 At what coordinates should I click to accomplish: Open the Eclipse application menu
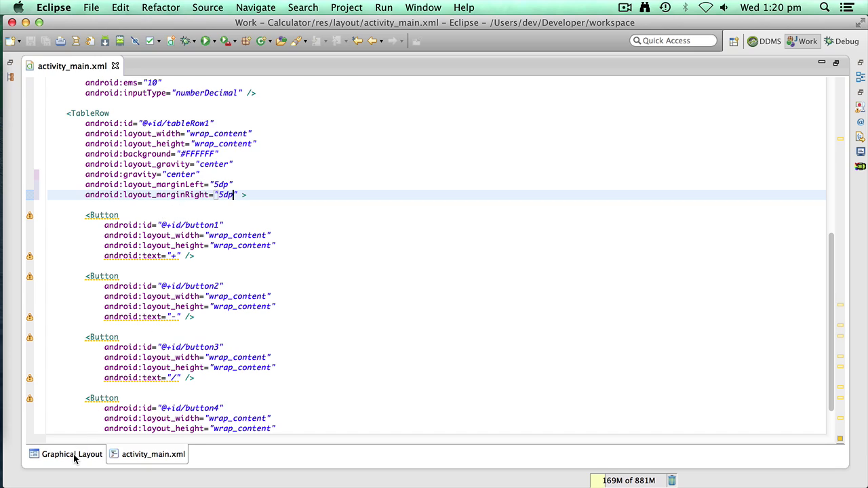[54, 7]
